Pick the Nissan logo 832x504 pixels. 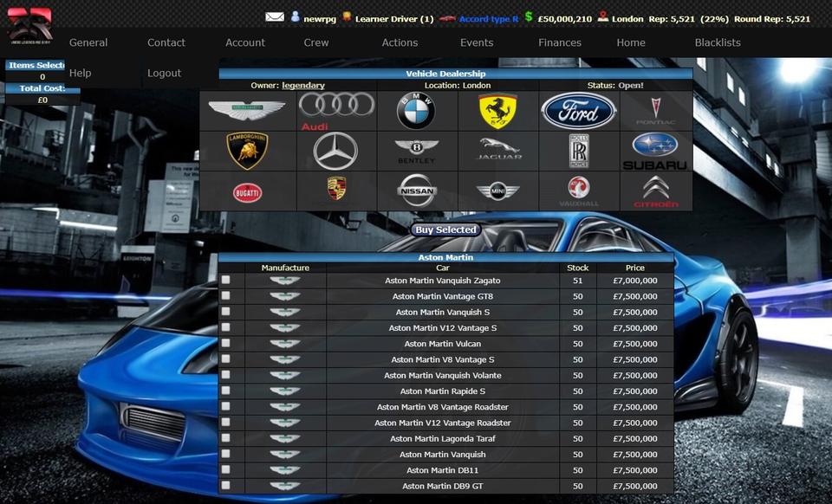[x=417, y=191]
